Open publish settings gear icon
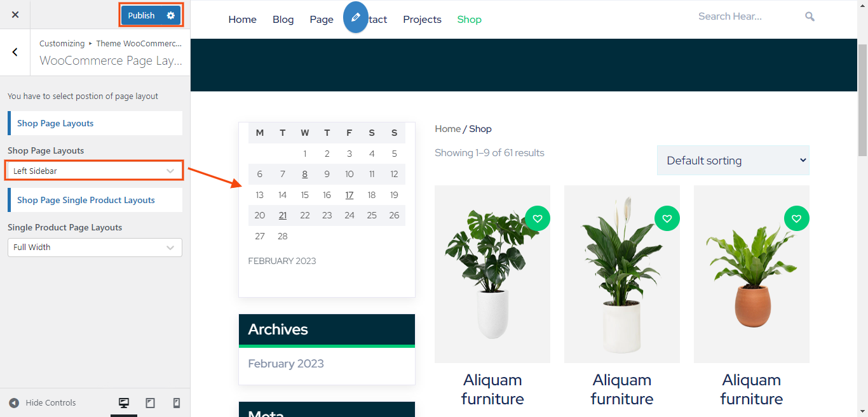Viewport: 868px width, 417px height. pos(170,15)
